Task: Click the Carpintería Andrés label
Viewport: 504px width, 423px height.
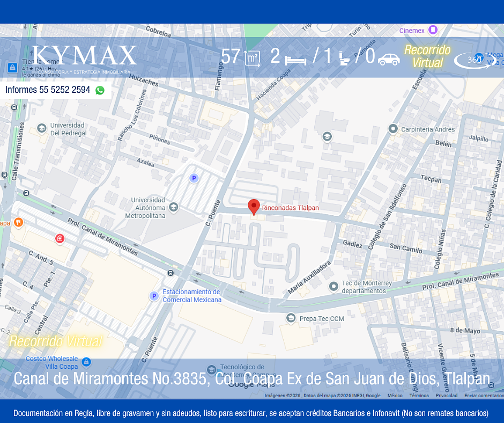Action: [428, 129]
